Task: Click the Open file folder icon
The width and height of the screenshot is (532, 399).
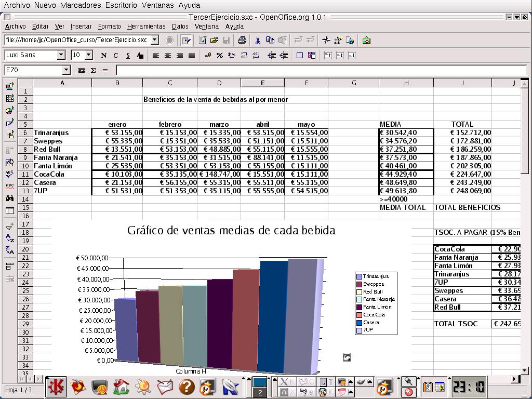Action: (215, 40)
